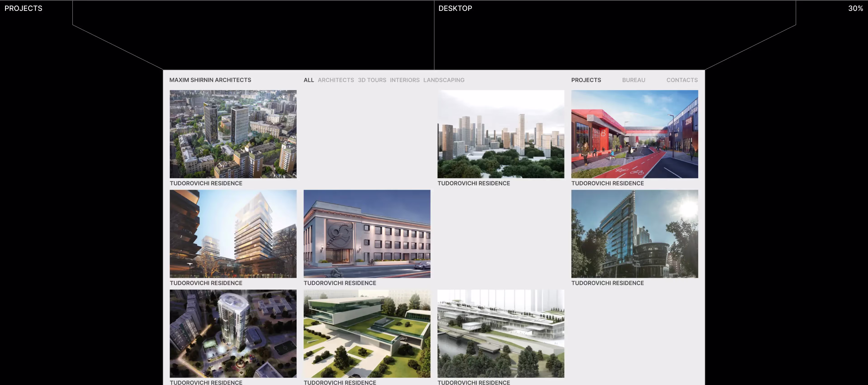Image resolution: width=868 pixels, height=385 pixels.
Task: Click caption under red bike lane image
Action: point(607,183)
